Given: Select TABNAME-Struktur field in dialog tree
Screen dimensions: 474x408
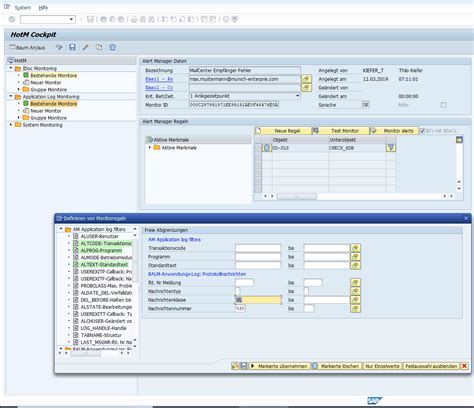Looking at the screenshot, I should pos(101,335).
